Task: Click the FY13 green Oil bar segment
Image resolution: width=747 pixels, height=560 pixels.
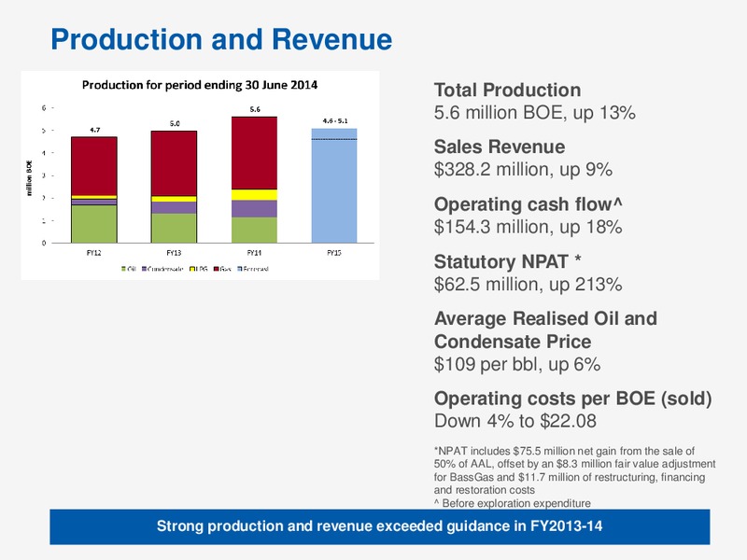Action: point(174,228)
